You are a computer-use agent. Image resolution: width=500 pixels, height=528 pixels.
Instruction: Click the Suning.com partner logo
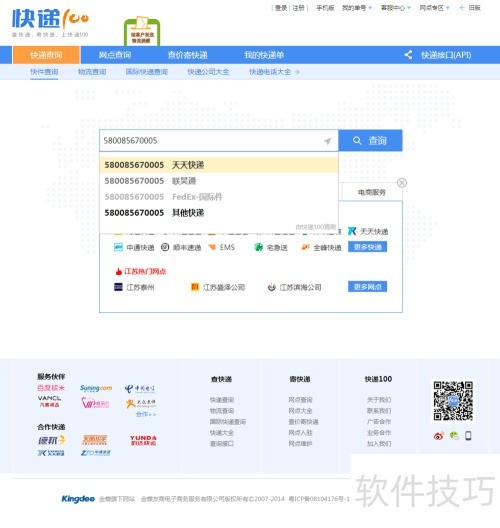(96, 388)
